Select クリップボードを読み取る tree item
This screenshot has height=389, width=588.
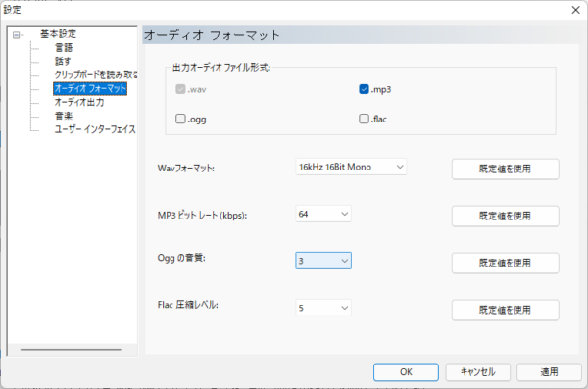[x=96, y=74]
